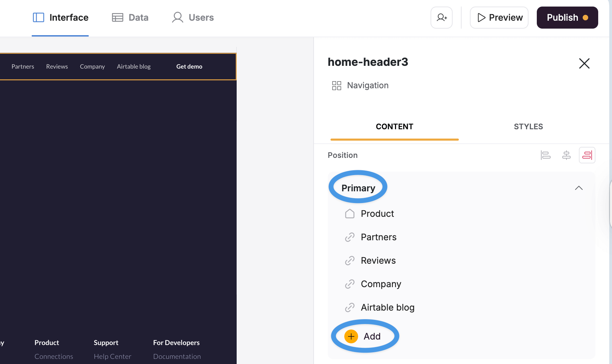Viewport: 612px width, 364px height.
Task: Click the invite user icon button
Action: pyautogui.click(x=441, y=18)
